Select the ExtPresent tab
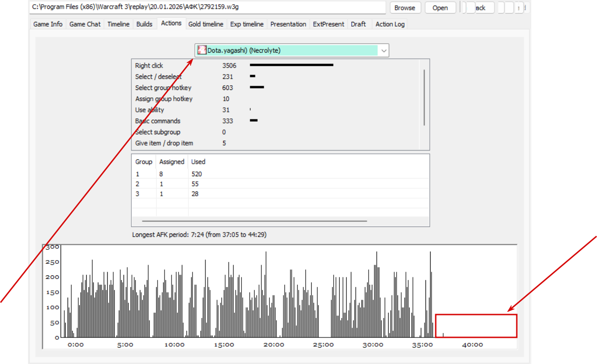This screenshot has width=597, height=364. 329,24
